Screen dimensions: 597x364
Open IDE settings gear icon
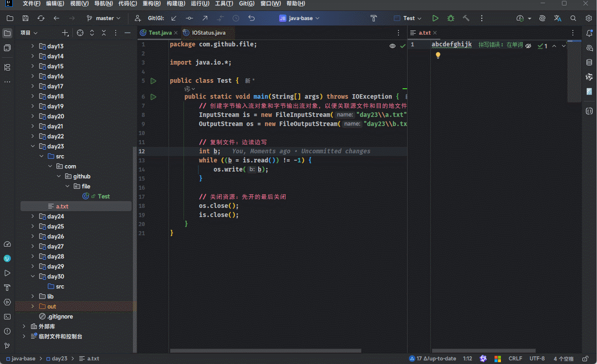tap(588, 18)
